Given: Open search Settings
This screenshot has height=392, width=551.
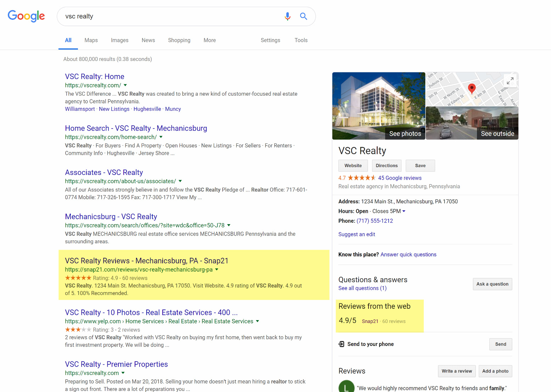Looking at the screenshot, I should tap(270, 40).
